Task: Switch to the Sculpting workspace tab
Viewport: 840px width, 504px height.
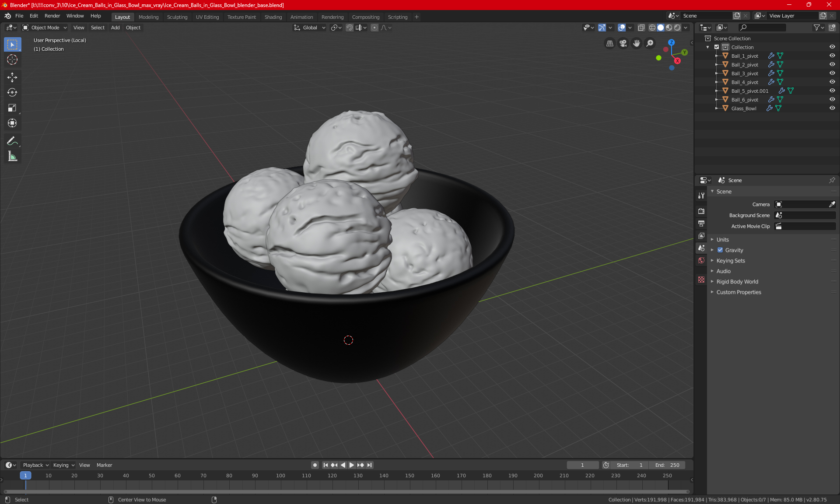Action: [177, 17]
